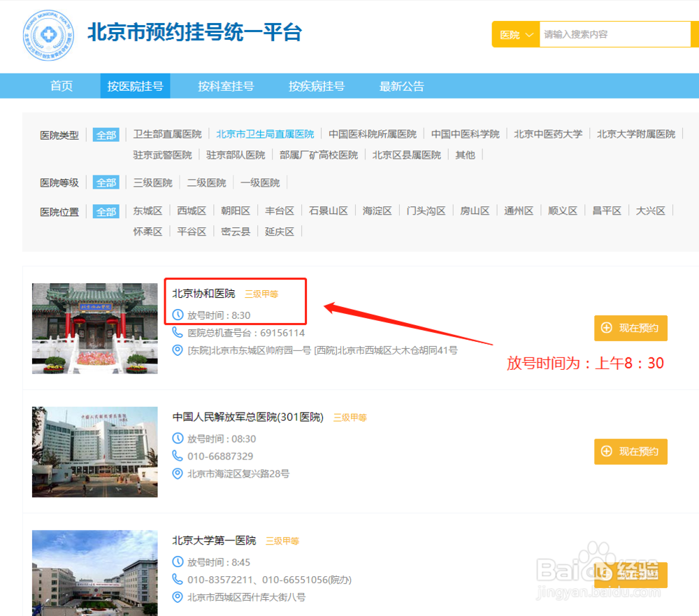The width and height of the screenshot is (699, 616).
Task: Click the search input field 请输入搜索内容
Action: [614, 34]
